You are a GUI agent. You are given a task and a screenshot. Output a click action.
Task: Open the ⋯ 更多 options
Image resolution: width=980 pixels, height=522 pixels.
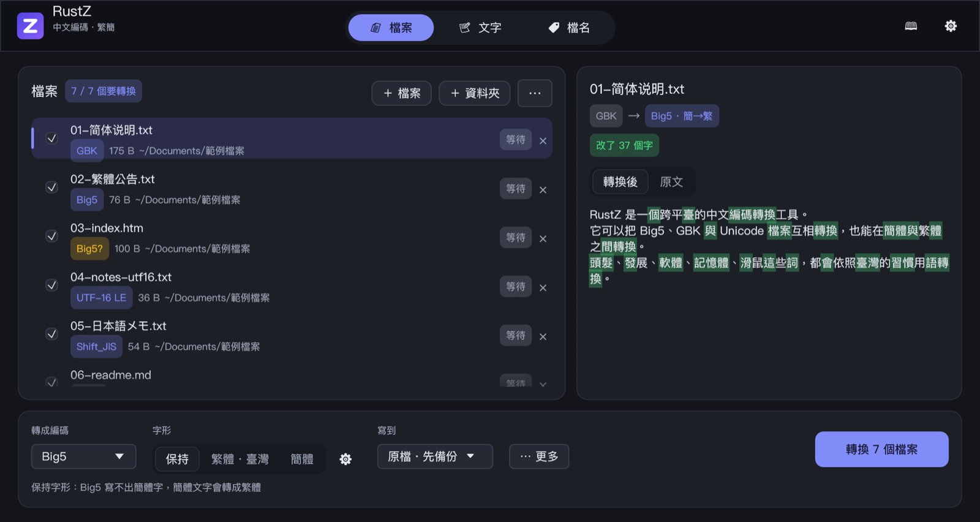539,456
